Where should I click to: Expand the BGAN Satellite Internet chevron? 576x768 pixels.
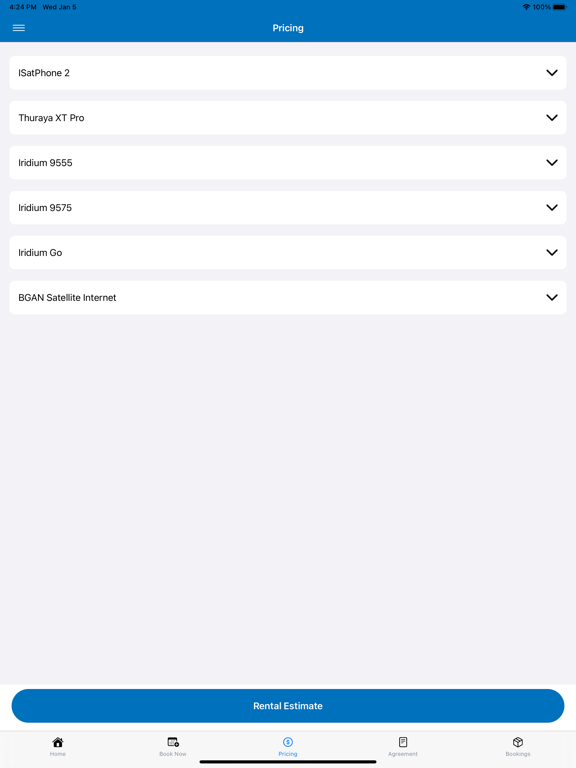point(552,298)
